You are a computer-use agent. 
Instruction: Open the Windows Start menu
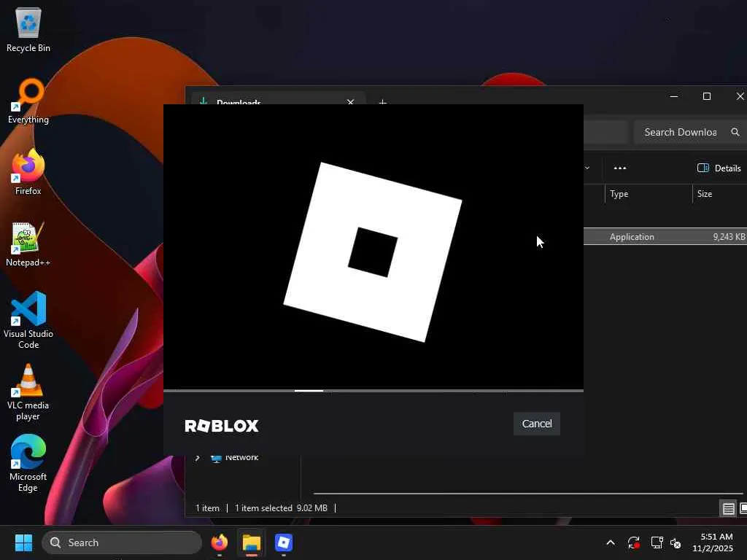click(23, 542)
